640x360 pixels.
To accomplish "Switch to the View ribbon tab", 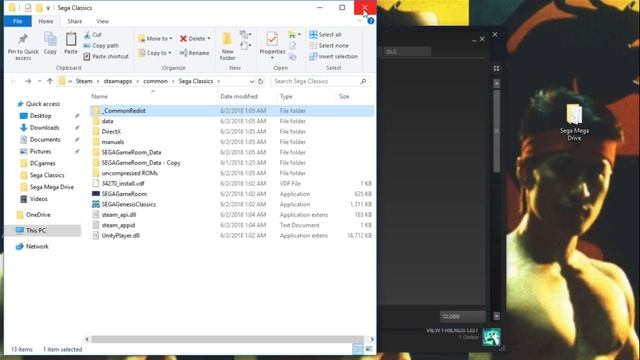I will point(102,21).
